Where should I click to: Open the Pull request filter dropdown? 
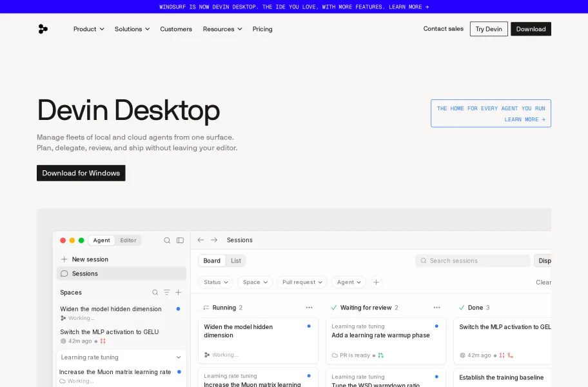pyautogui.click(x=302, y=282)
